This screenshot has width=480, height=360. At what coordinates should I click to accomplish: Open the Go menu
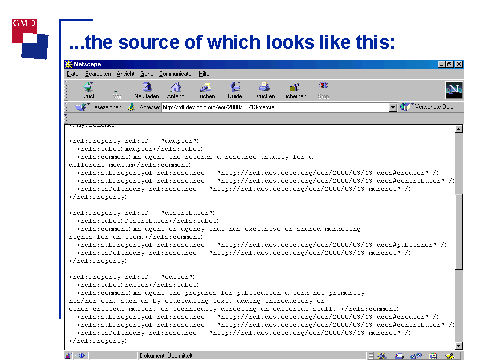(146, 74)
